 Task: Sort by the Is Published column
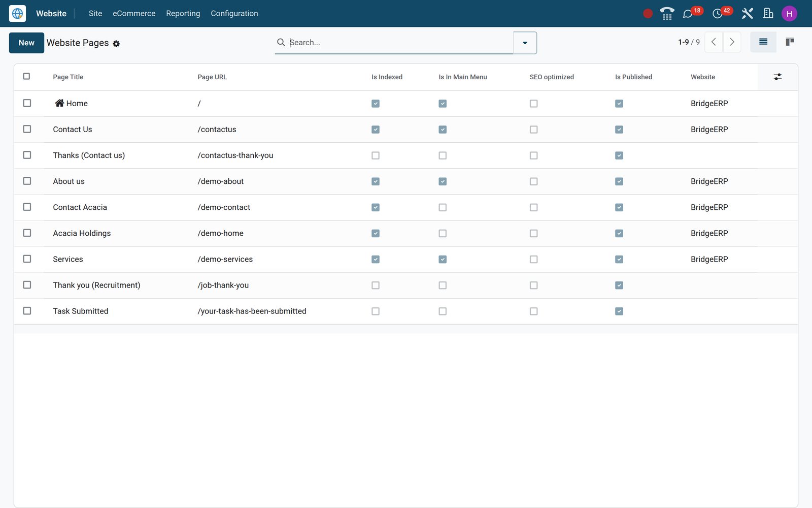(633, 77)
